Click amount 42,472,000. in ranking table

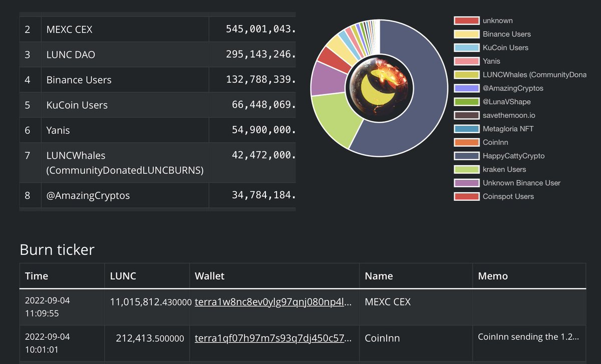pyautogui.click(x=263, y=155)
